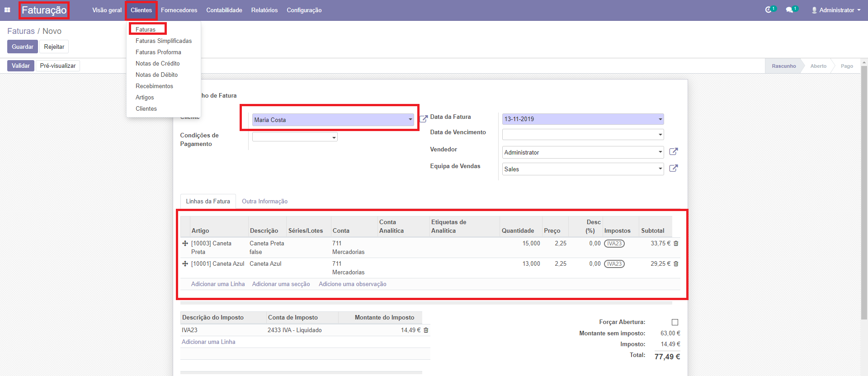Delete the IVA23 tax line
The image size is (868, 376).
(x=426, y=330)
